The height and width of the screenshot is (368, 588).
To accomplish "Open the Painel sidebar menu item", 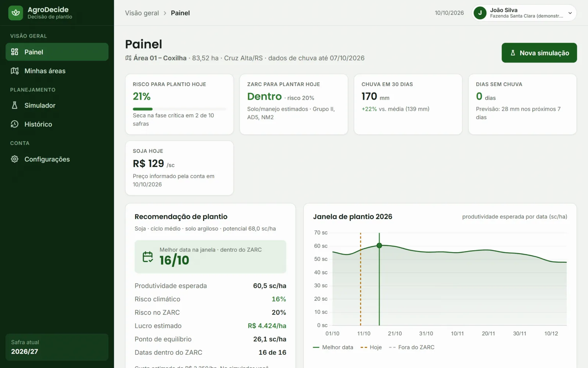I will pos(57,52).
